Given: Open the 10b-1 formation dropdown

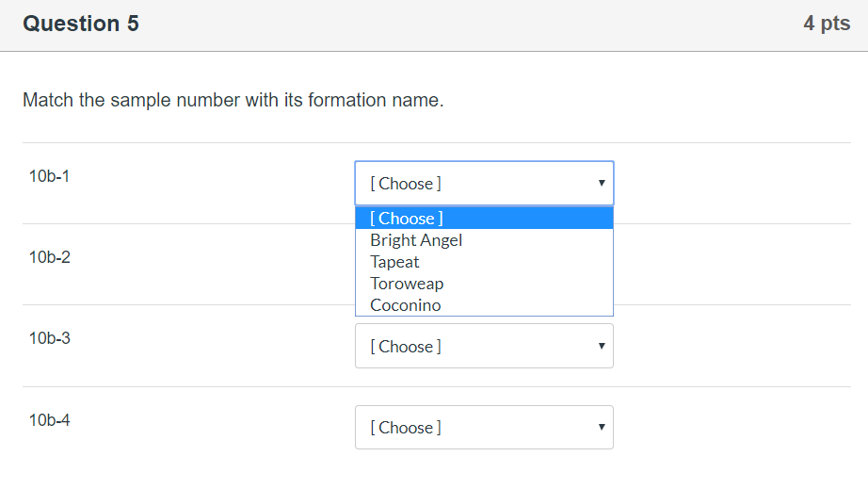Looking at the screenshot, I should 484,184.
